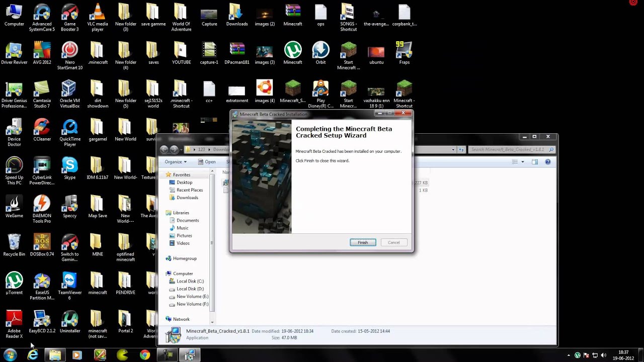Select the AVG 2012 desktop icon
The height and width of the screenshot is (362, 644).
click(42, 53)
